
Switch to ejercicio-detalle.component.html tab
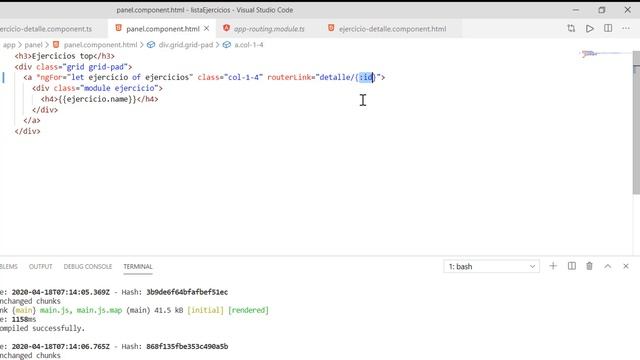point(392,29)
